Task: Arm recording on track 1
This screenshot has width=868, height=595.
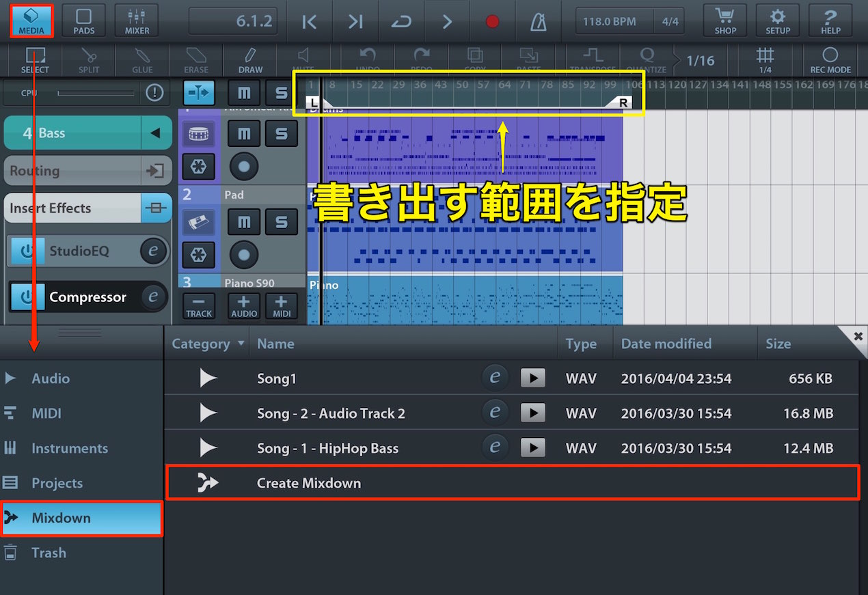Action: pyautogui.click(x=244, y=166)
